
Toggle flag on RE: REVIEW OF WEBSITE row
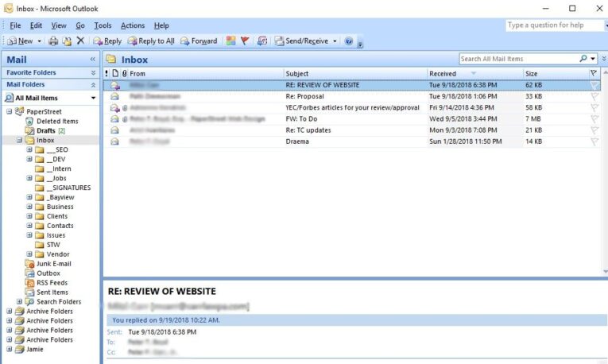point(594,85)
